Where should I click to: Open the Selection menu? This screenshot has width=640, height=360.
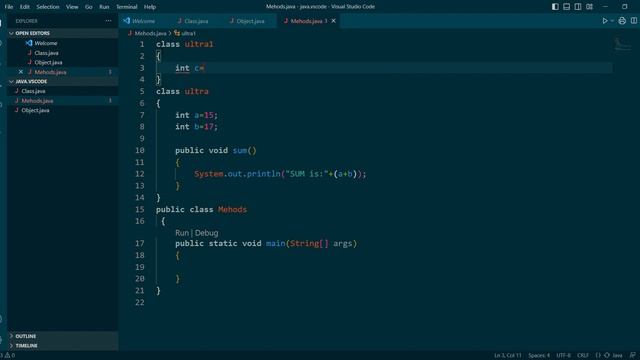(x=48, y=7)
